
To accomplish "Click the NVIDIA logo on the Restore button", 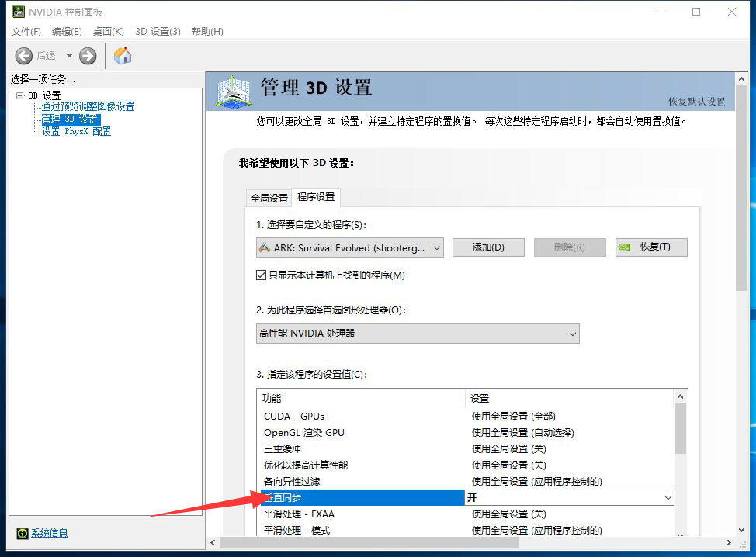I will [x=624, y=247].
